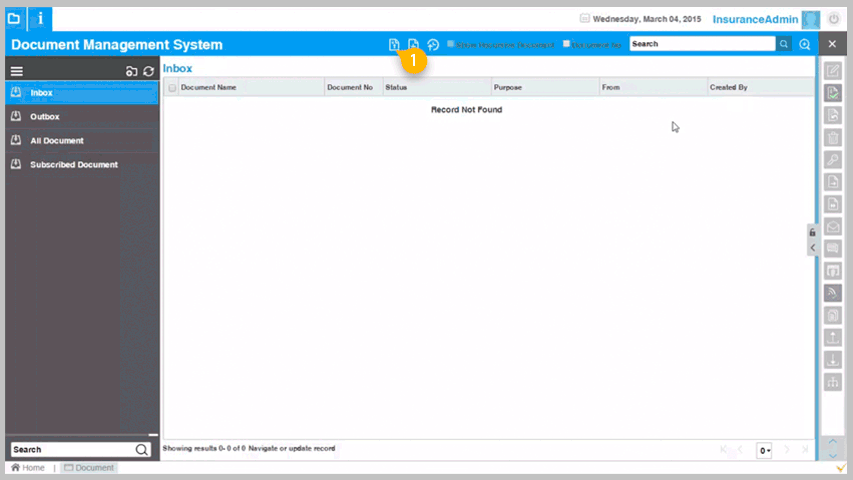This screenshot has width=853, height=480.
Task: Close the Document Management System panel
Action: pos(832,44)
